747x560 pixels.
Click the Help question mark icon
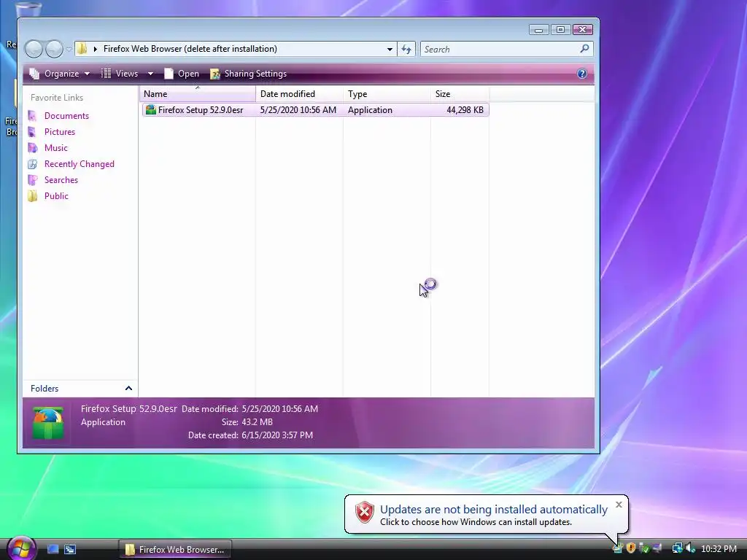point(581,74)
